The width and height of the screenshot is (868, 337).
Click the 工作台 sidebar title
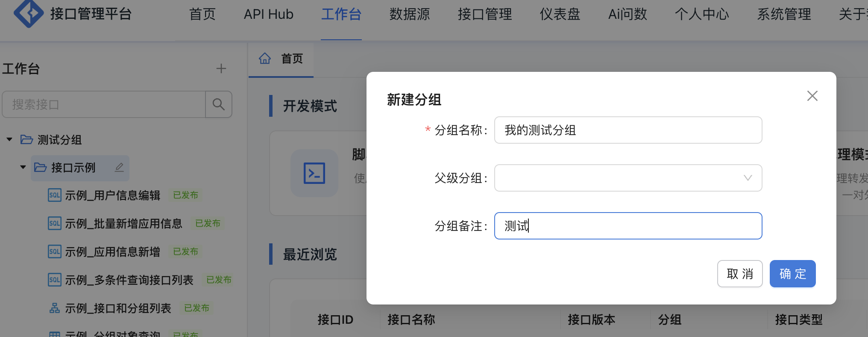click(x=21, y=68)
